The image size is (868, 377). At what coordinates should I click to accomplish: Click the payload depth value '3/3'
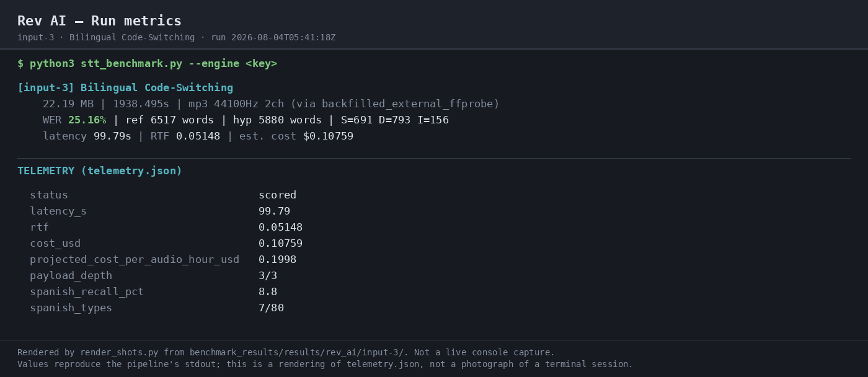tap(268, 276)
